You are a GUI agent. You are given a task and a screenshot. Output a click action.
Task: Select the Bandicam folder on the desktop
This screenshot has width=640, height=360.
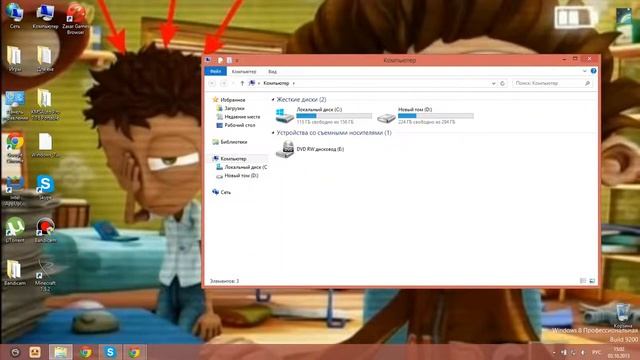point(14,273)
